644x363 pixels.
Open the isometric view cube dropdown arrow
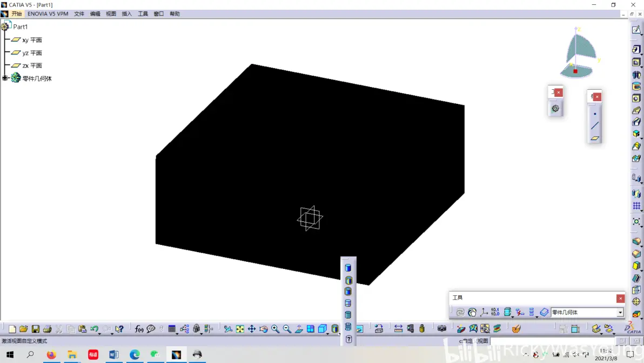[x=327, y=333]
